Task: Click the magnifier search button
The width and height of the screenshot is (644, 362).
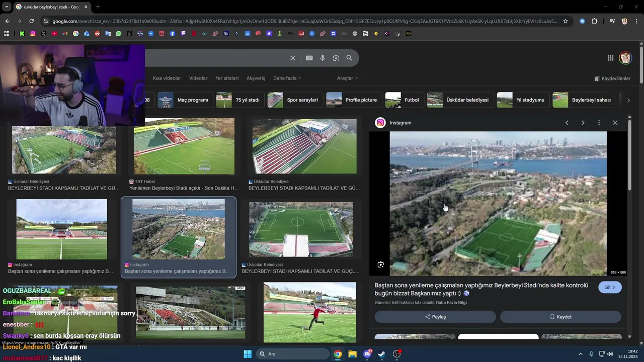Action: [x=349, y=58]
